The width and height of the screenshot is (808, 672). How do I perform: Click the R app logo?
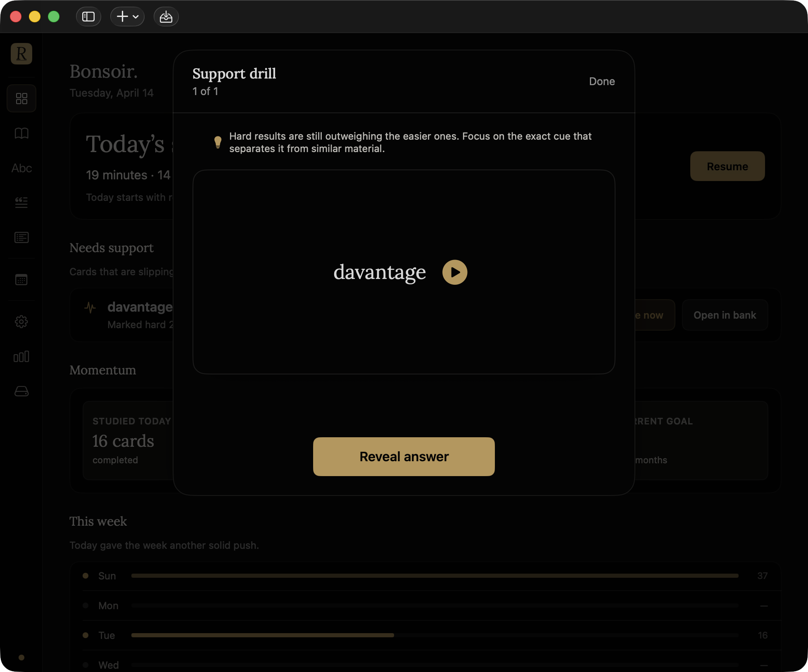click(21, 54)
